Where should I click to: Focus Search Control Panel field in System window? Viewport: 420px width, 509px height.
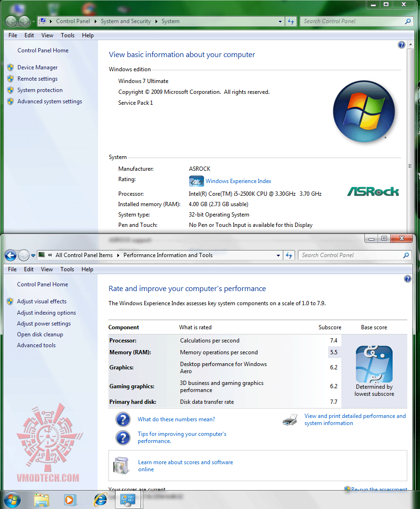tap(353, 21)
